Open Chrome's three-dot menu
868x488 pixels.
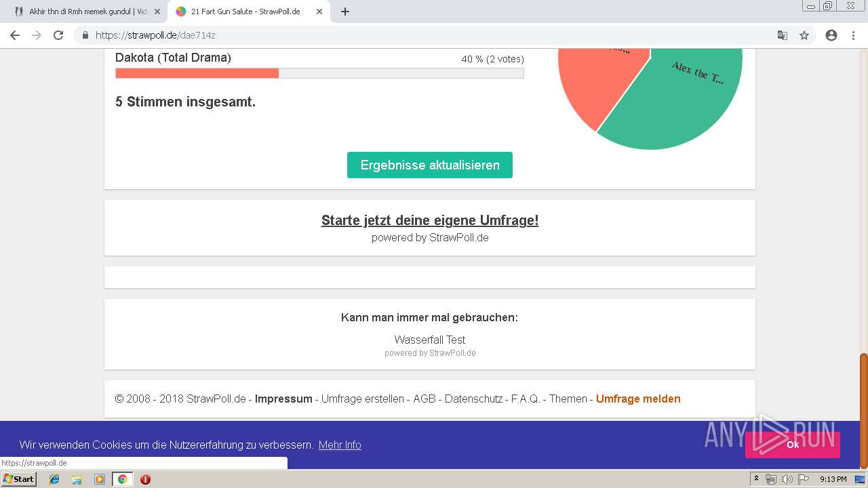[x=853, y=35]
